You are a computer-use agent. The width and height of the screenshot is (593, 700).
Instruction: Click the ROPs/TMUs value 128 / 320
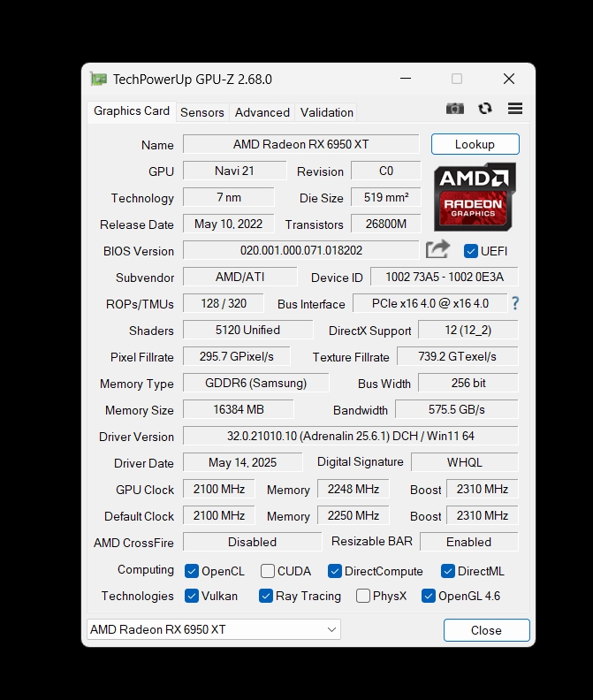pyautogui.click(x=224, y=303)
